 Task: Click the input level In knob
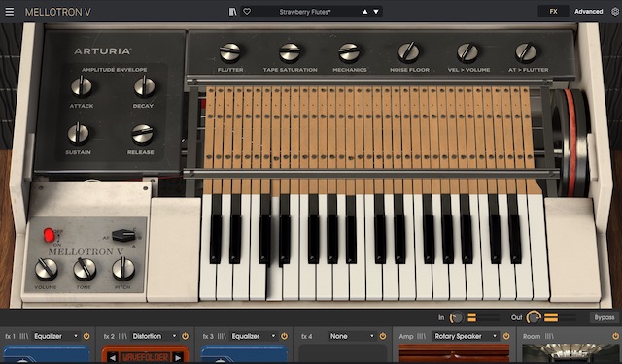point(456,317)
